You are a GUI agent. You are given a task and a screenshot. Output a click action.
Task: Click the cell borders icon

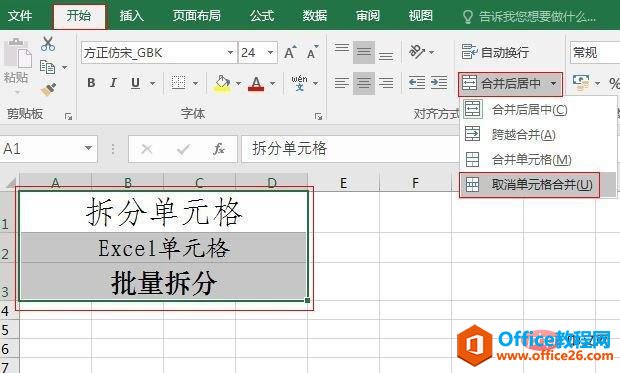click(178, 83)
